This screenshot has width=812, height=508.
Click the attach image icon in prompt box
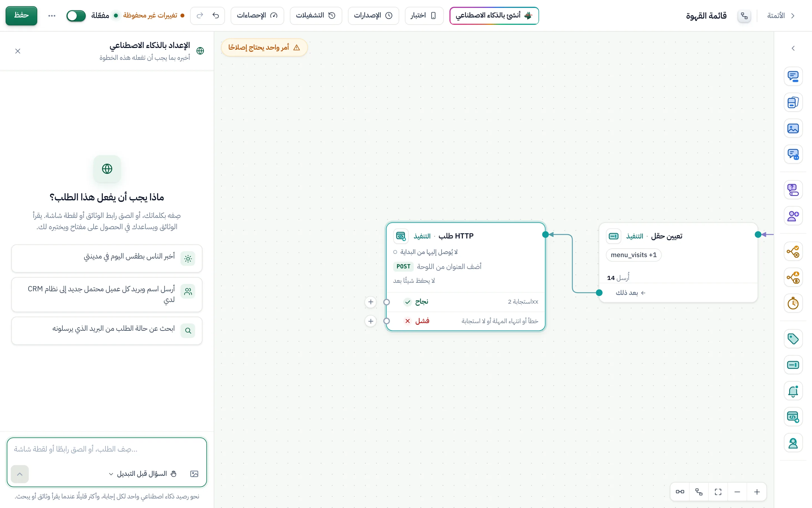pyautogui.click(x=194, y=474)
